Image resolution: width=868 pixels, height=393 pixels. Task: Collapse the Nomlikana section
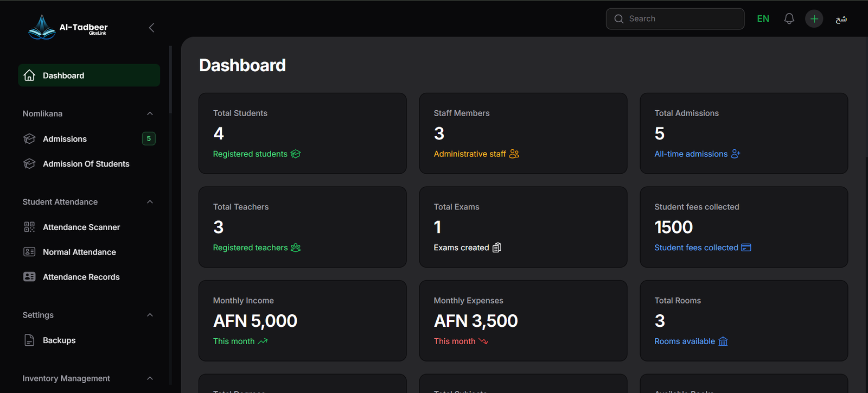click(150, 114)
